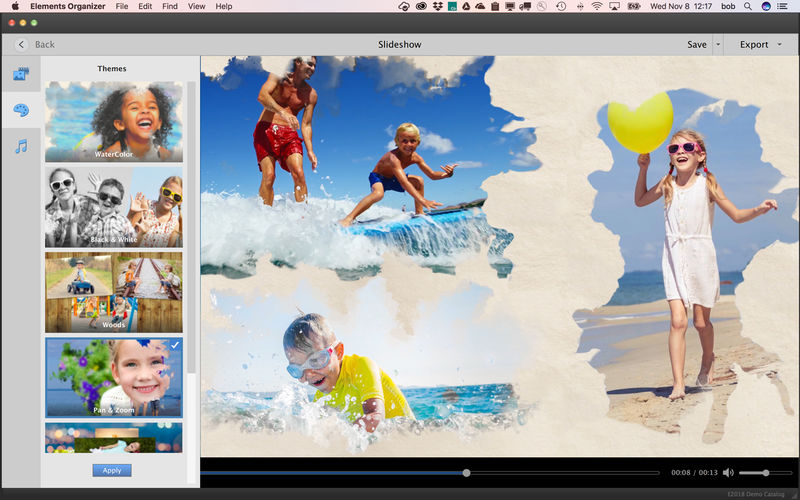The image size is (800, 500).
Task: Click the Apply button
Action: pos(112,470)
